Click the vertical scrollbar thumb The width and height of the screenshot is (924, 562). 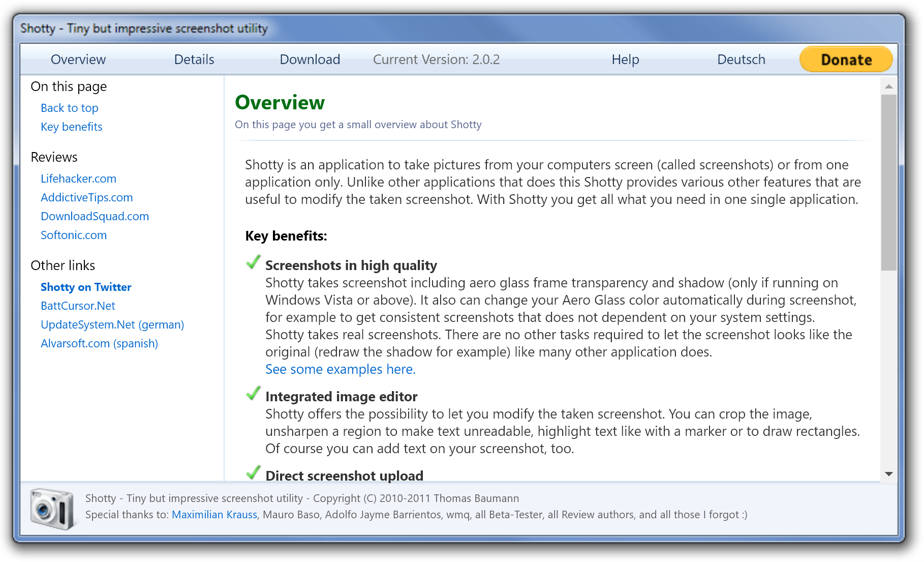click(889, 182)
